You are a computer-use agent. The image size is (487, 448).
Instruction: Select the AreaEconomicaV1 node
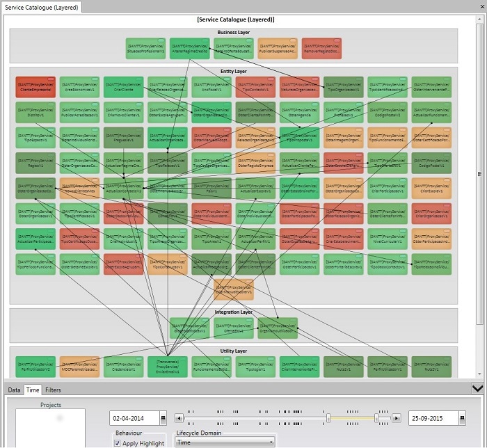coord(79,87)
